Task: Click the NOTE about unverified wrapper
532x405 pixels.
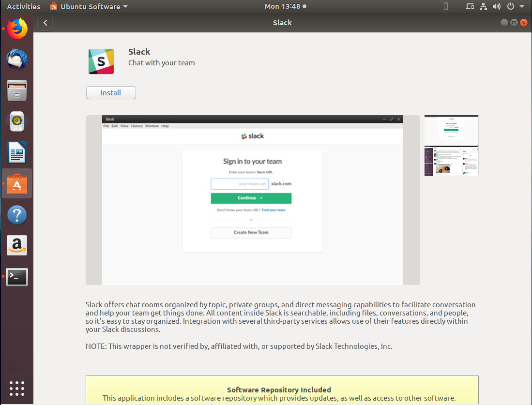Action: click(x=239, y=346)
